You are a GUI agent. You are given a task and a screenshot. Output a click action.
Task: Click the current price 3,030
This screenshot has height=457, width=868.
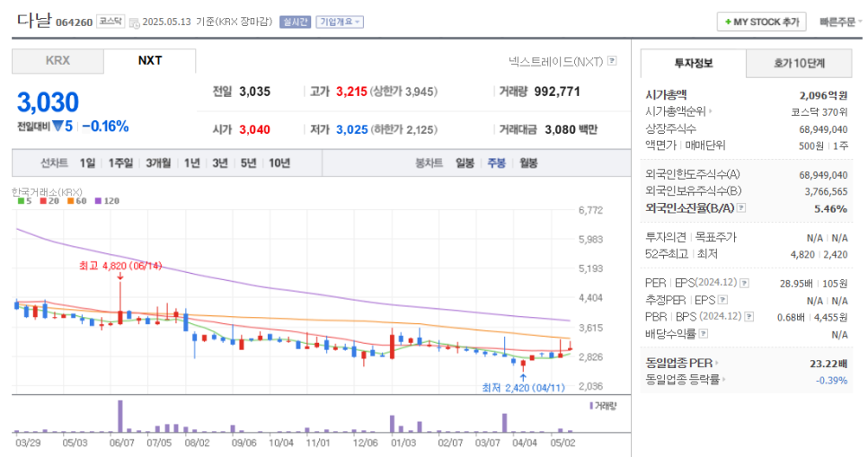49,102
